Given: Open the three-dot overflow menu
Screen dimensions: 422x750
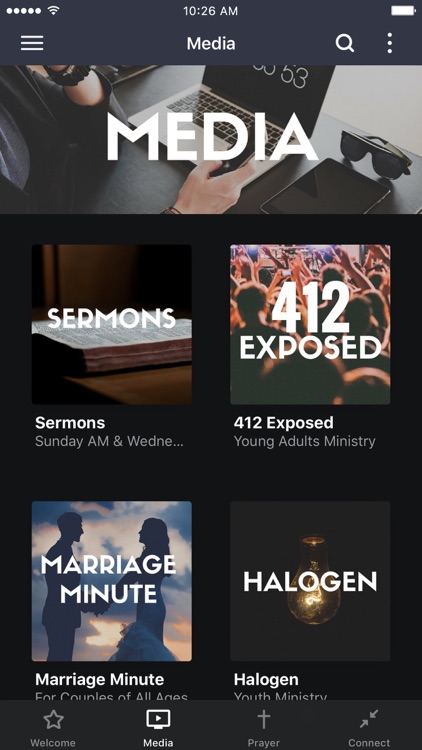Looking at the screenshot, I should pos(389,43).
